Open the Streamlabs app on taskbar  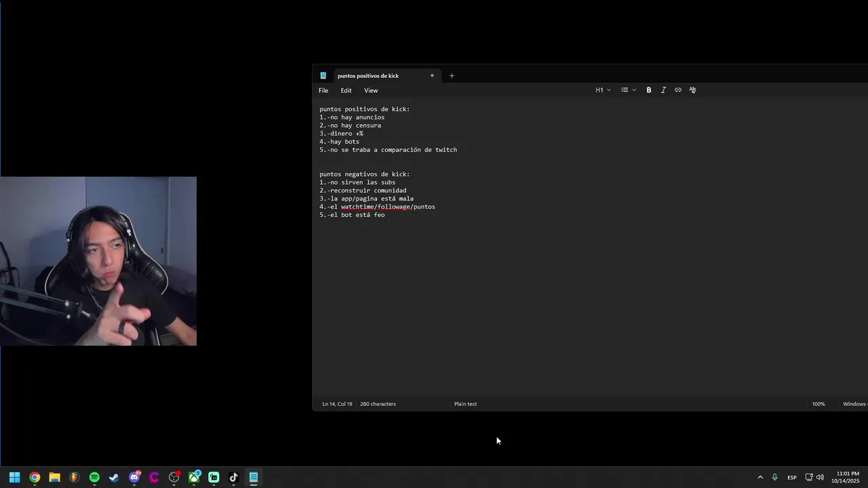point(214,477)
